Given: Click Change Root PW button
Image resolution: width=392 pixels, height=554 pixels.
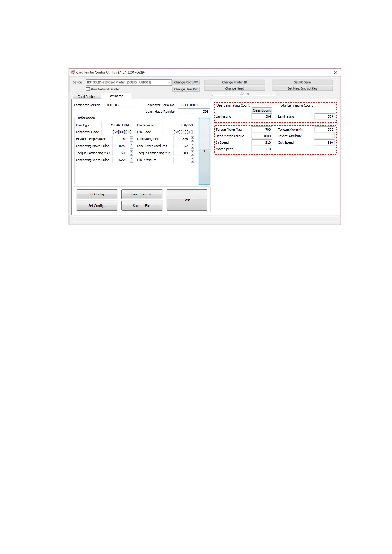Looking at the screenshot, I should tap(186, 82).
